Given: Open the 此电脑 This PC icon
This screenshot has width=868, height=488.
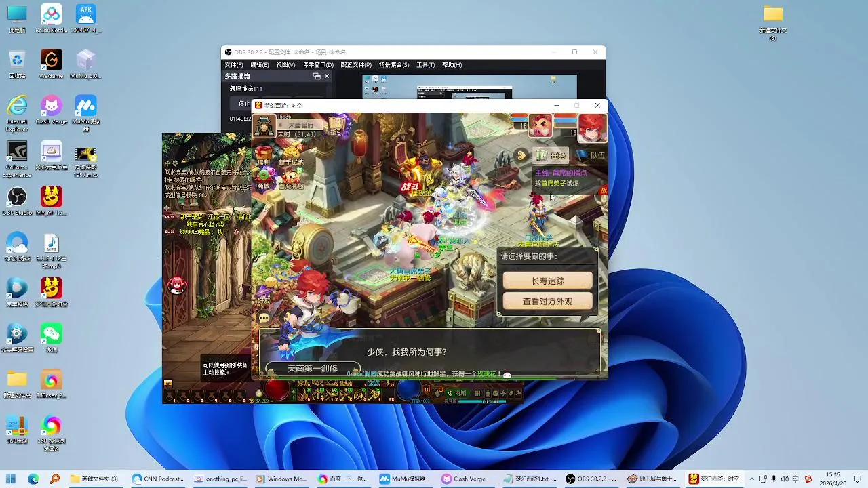Looking at the screenshot, I should tap(17, 18).
